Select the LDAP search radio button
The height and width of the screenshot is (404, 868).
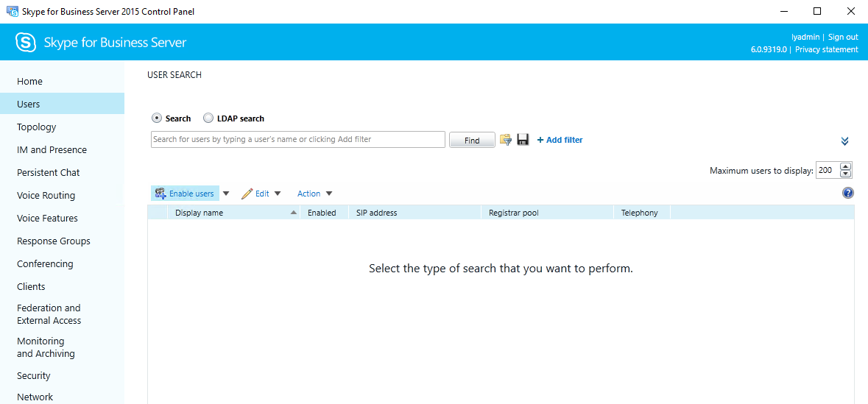click(x=208, y=118)
